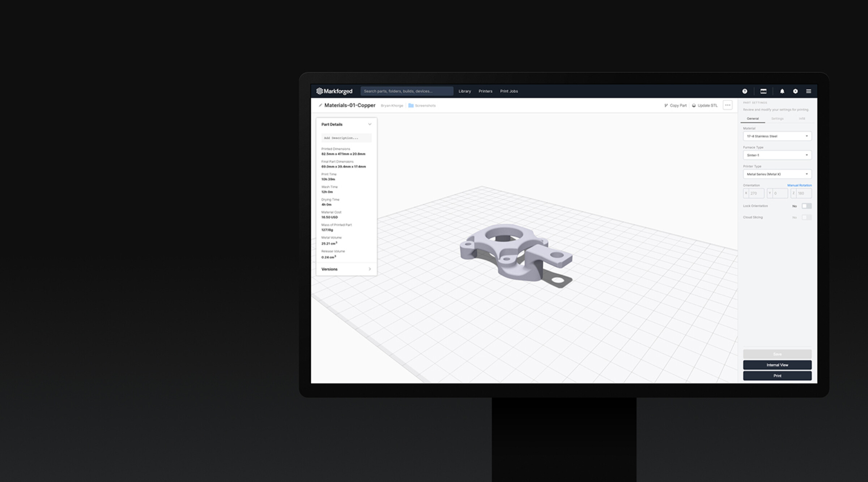868x482 pixels.
Task: Open the Print Jobs menu item
Action: click(509, 91)
